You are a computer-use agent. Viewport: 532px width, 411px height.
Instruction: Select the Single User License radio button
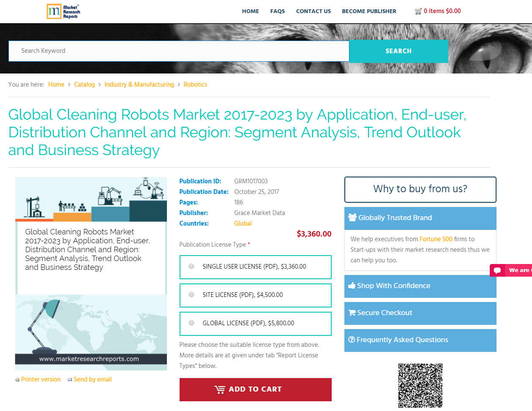[x=191, y=267]
